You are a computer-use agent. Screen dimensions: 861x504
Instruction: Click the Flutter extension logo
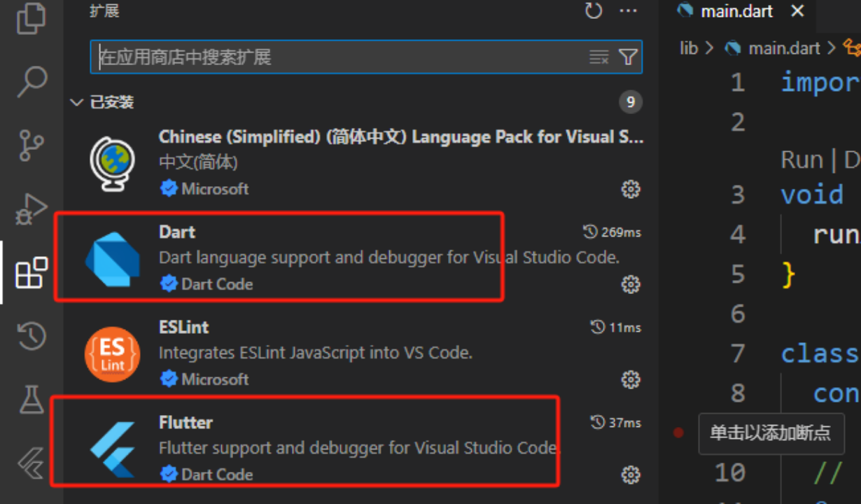113,449
